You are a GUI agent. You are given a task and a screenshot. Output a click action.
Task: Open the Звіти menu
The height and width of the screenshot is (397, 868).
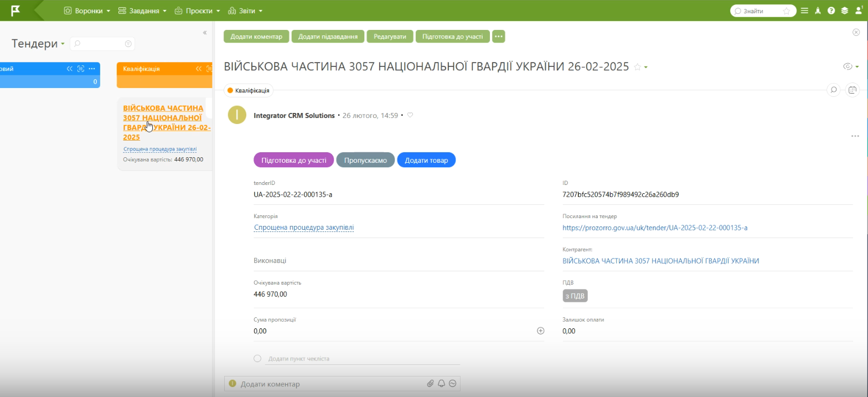click(x=246, y=11)
